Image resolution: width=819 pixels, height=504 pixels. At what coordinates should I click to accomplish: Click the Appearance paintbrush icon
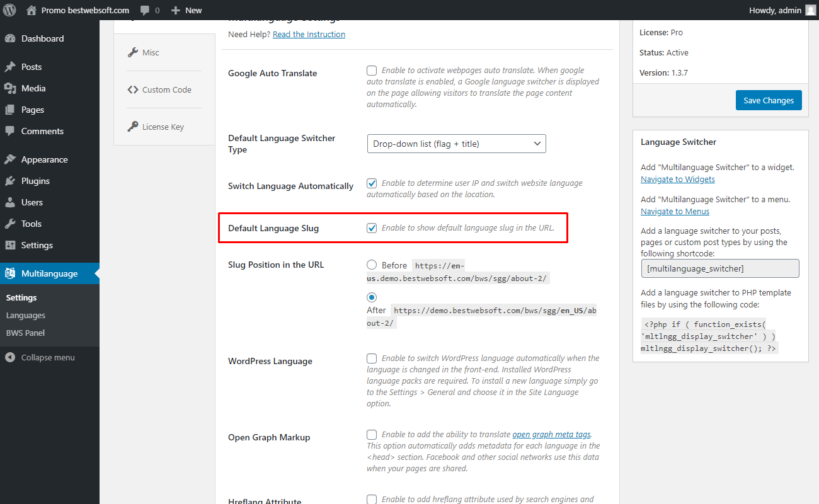click(10, 159)
